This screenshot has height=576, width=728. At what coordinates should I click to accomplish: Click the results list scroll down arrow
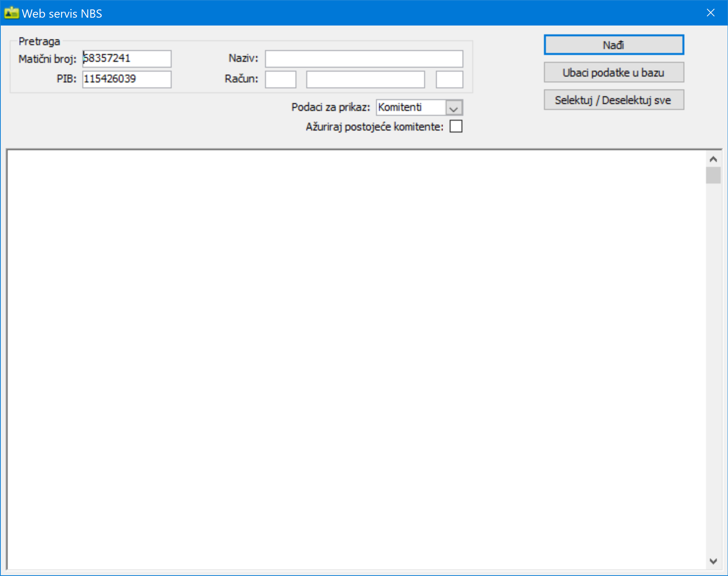pyautogui.click(x=713, y=561)
